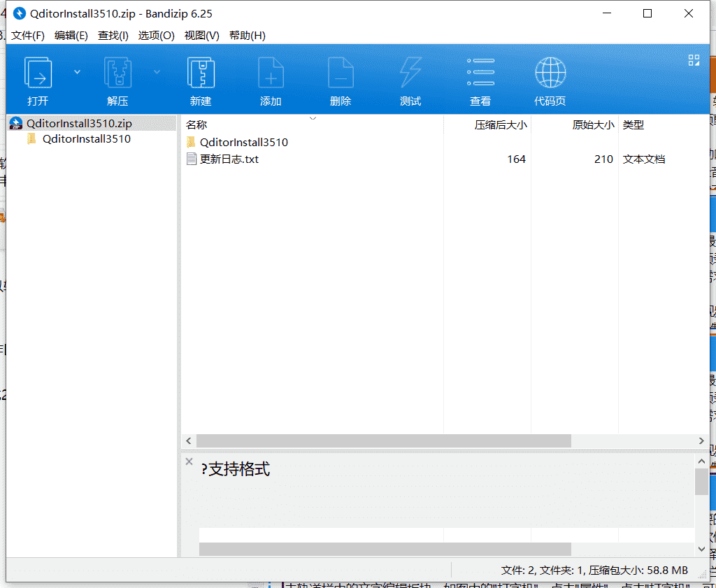Click the ?支持格式 comment text
Image resolution: width=716 pixels, height=588 pixels.
click(236, 469)
